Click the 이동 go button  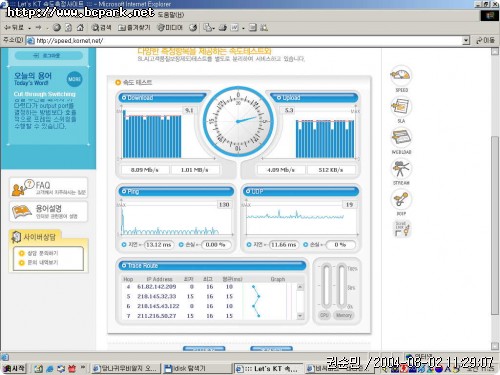485,40
